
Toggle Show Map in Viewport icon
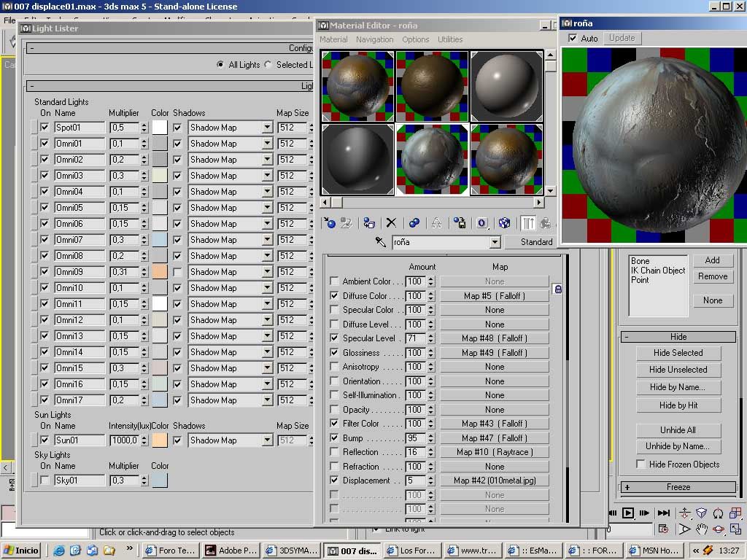pyautogui.click(x=504, y=223)
